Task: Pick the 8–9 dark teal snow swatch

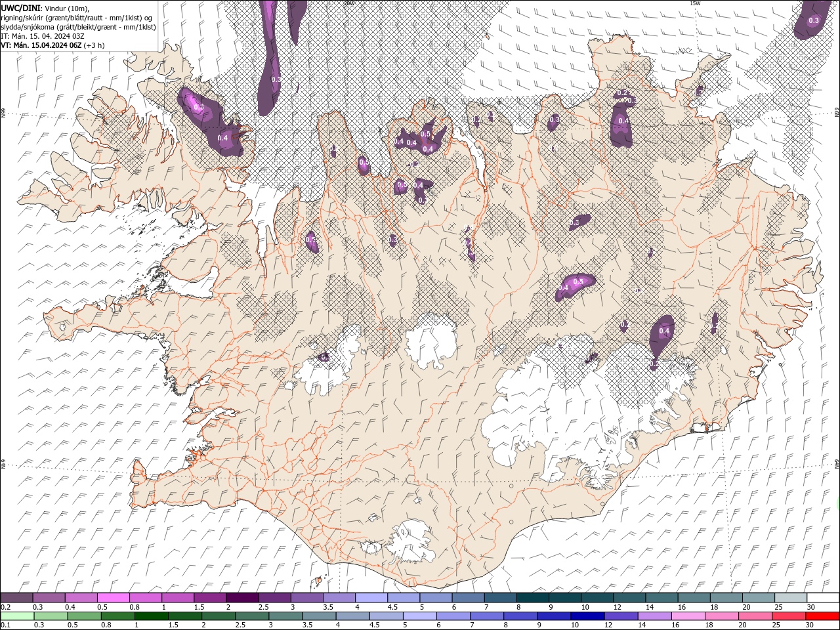Action: tap(532, 598)
